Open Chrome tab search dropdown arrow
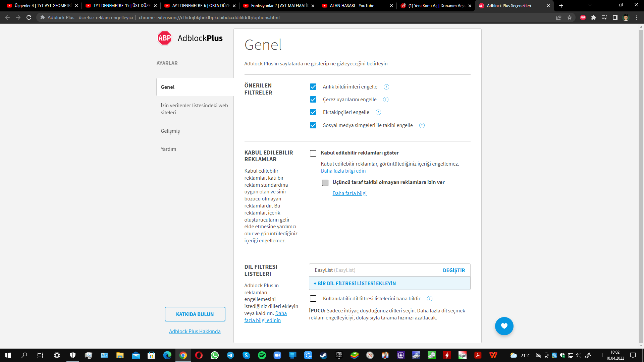Screen dimensions: 644x362 point(590,5)
